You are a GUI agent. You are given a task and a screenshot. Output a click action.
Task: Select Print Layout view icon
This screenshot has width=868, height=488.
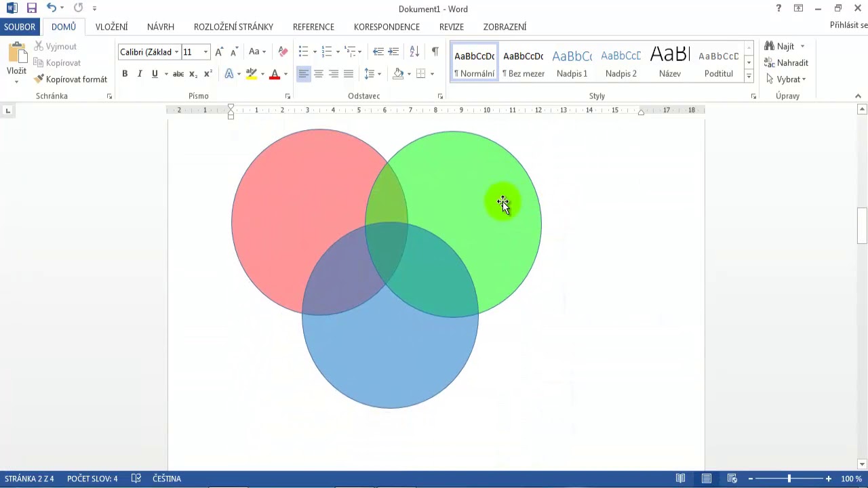pyautogui.click(x=707, y=479)
